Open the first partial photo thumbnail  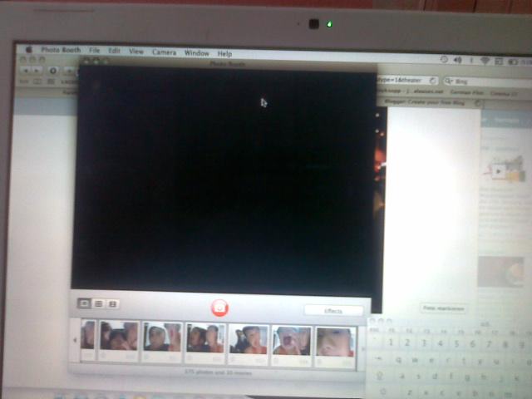click(x=88, y=340)
